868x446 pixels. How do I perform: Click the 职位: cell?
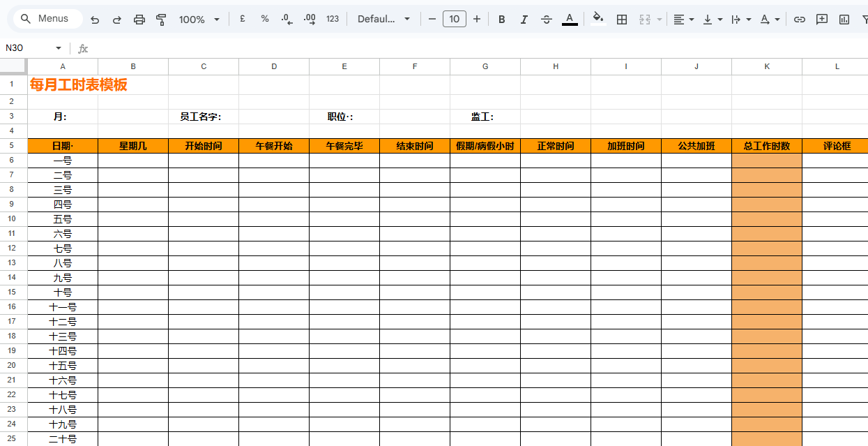[x=344, y=117]
